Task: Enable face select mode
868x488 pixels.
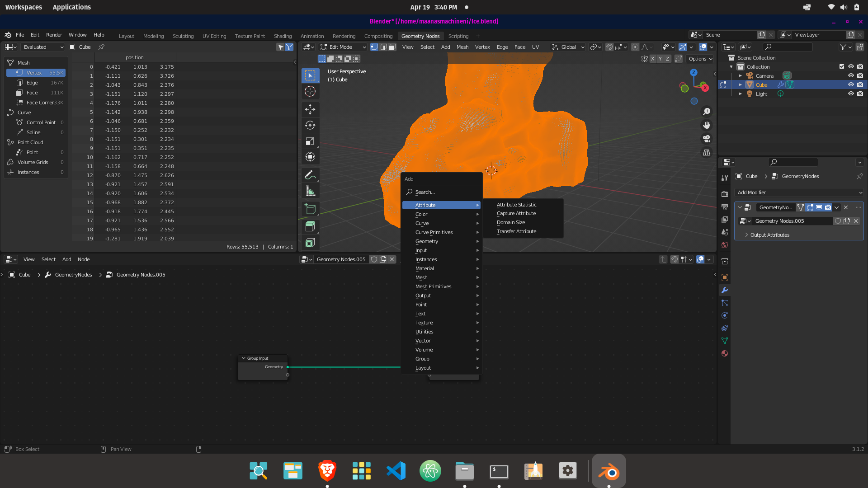Action: tap(392, 47)
